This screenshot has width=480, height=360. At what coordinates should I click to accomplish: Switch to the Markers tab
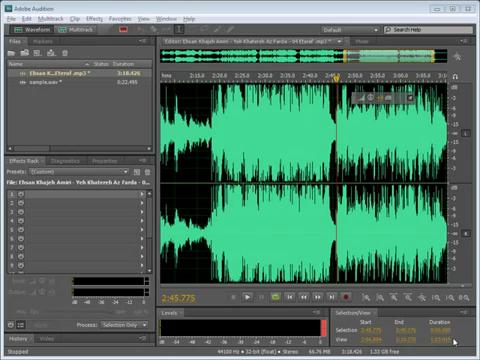point(43,41)
